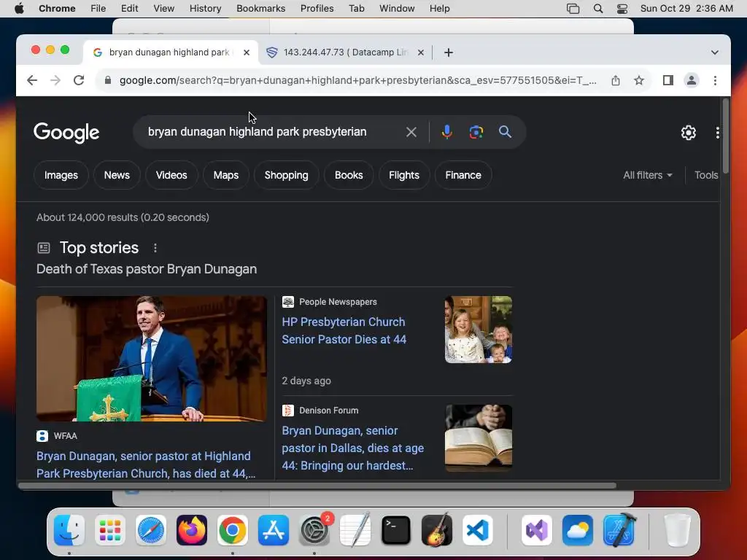Open Denison Forum Bryan Dunagan article
The width and height of the screenshot is (747, 560).
(x=352, y=448)
